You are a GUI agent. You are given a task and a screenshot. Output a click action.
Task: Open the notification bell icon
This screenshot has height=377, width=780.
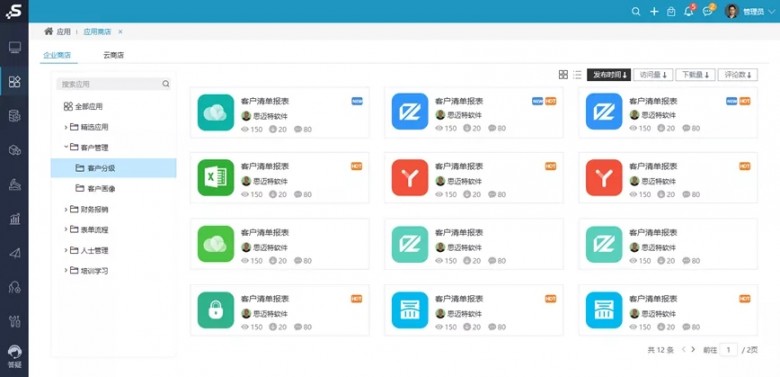pyautogui.click(x=689, y=11)
